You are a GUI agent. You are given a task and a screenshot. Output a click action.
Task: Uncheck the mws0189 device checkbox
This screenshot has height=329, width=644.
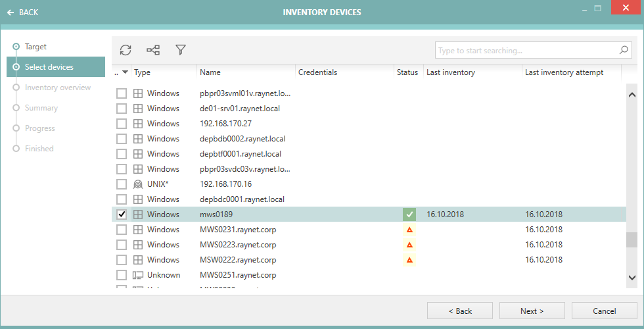pyautogui.click(x=122, y=215)
